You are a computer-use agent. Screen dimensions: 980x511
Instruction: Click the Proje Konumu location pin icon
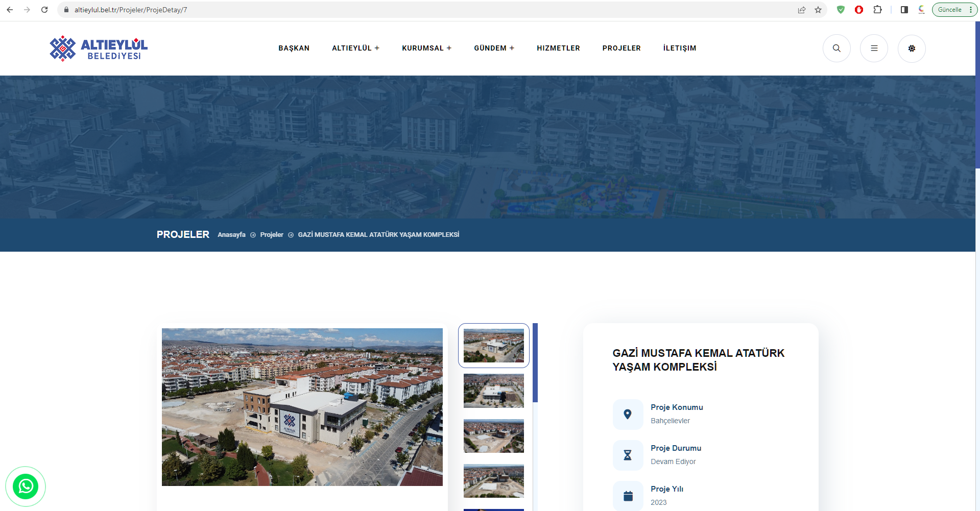pyautogui.click(x=628, y=414)
